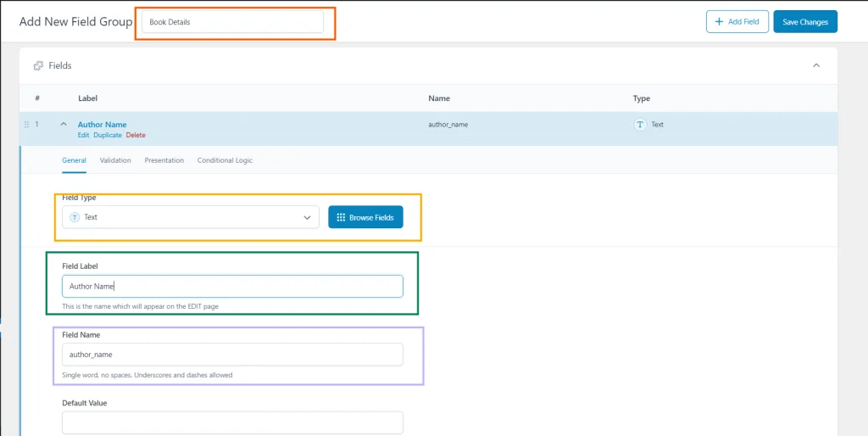This screenshot has height=436, width=868.
Task: Click into the Field Name input
Action: (232, 355)
